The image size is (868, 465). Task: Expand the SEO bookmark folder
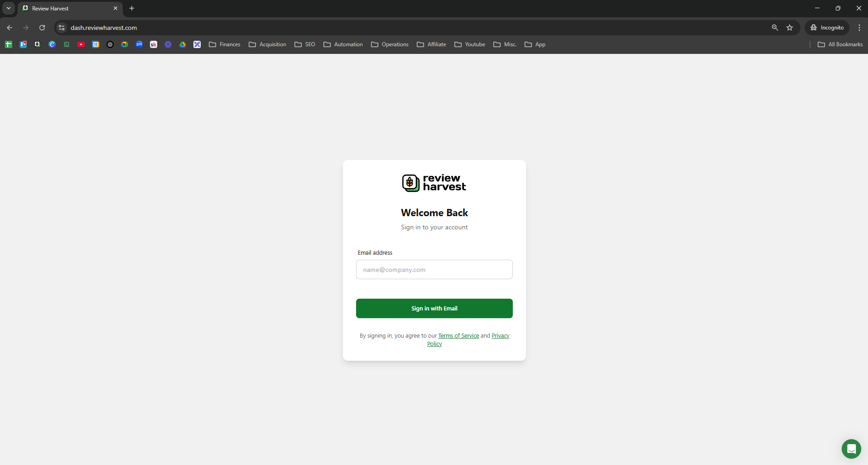(x=305, y=44)
